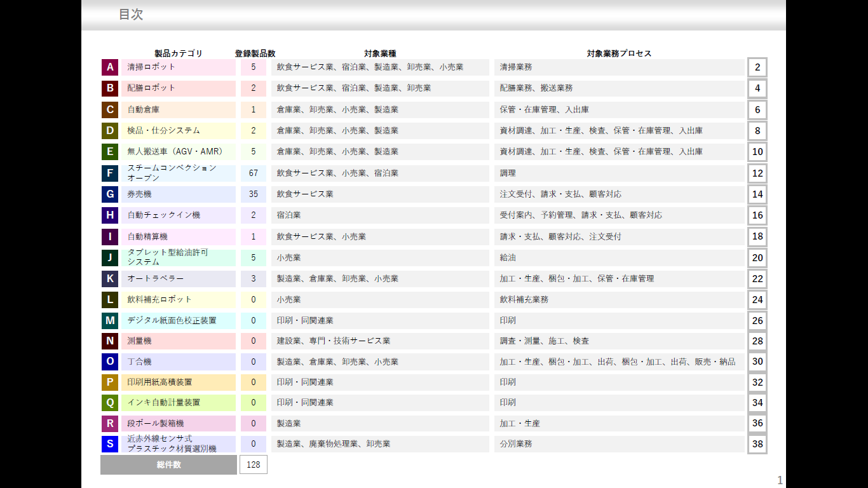Click the total count 128 box
The height and width of the screenshot is (488, 868).
coord(254,464)
